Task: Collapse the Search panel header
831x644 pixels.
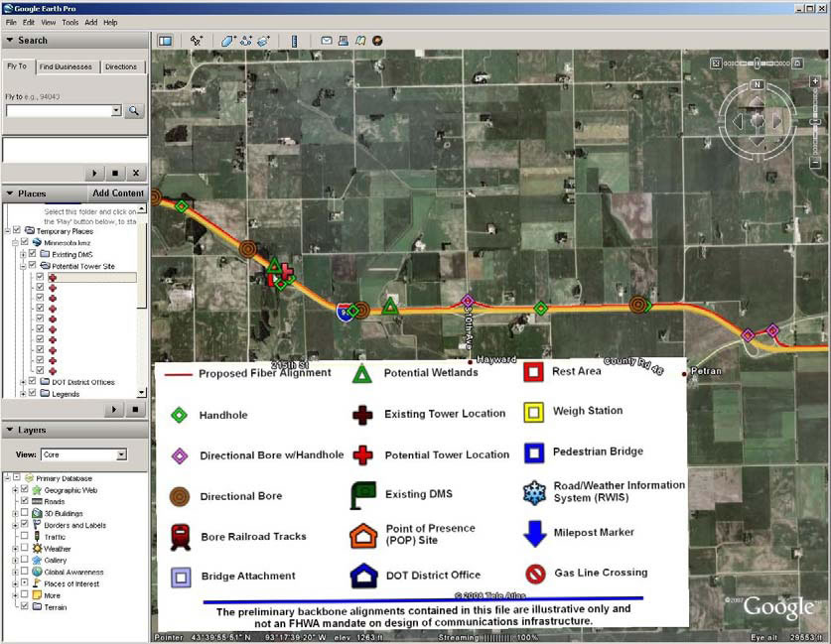Action: [x=9, y=41]
